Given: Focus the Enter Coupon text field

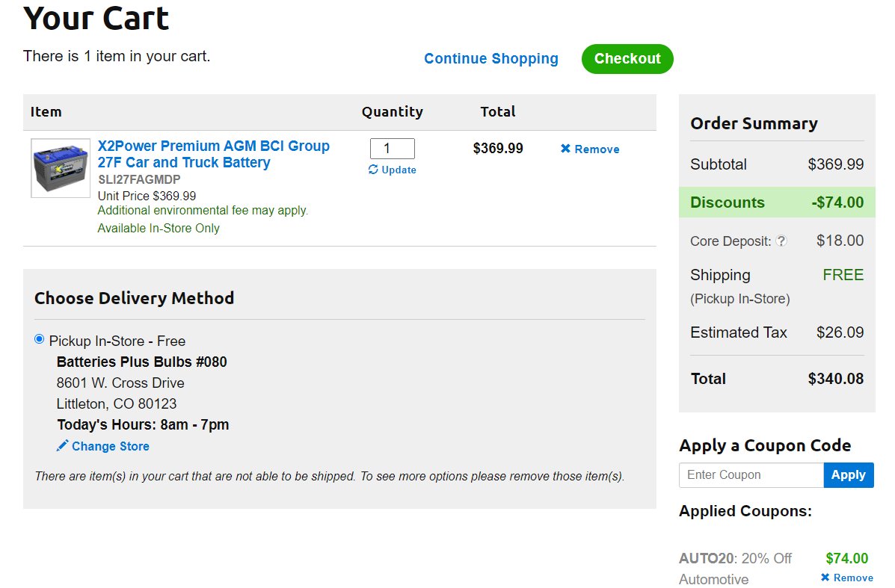Looking at the screenshot, I should (751, 475).
